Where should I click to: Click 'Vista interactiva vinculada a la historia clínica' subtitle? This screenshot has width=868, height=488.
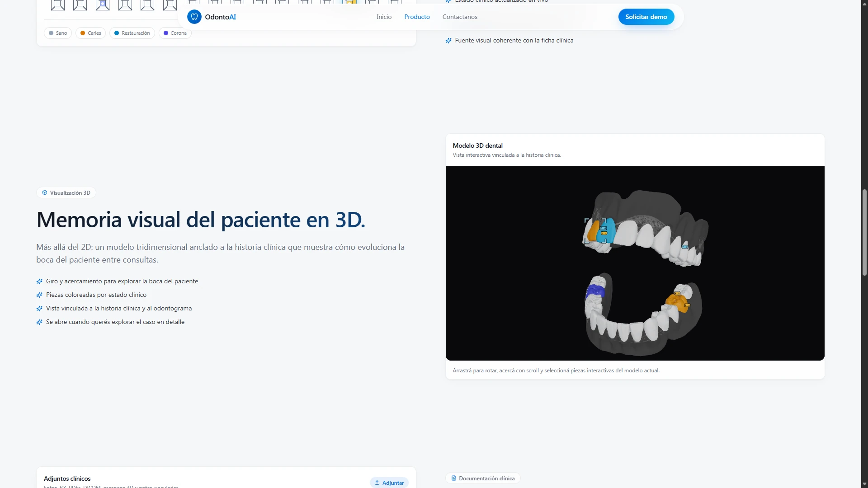[507, 155]
